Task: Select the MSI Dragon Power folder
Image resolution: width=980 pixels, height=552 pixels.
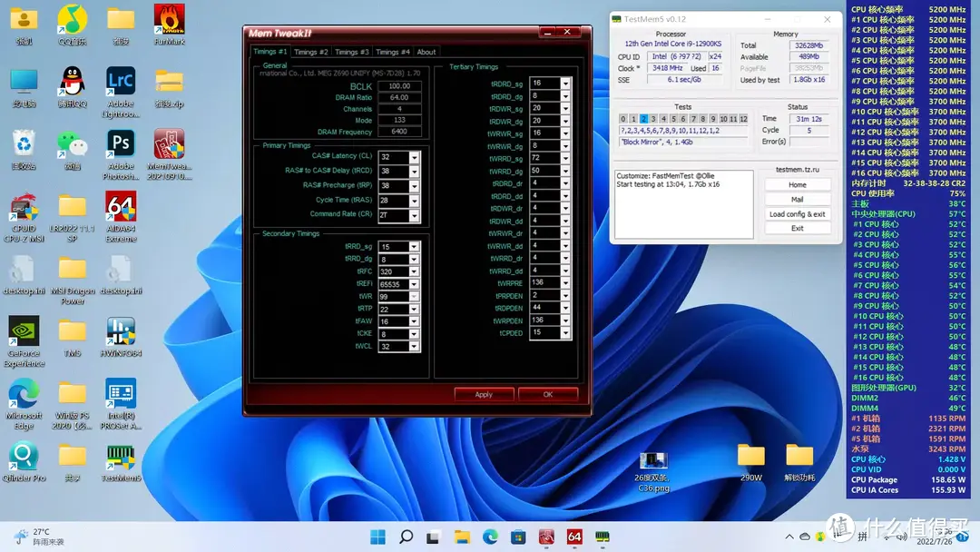Action: 72,280
